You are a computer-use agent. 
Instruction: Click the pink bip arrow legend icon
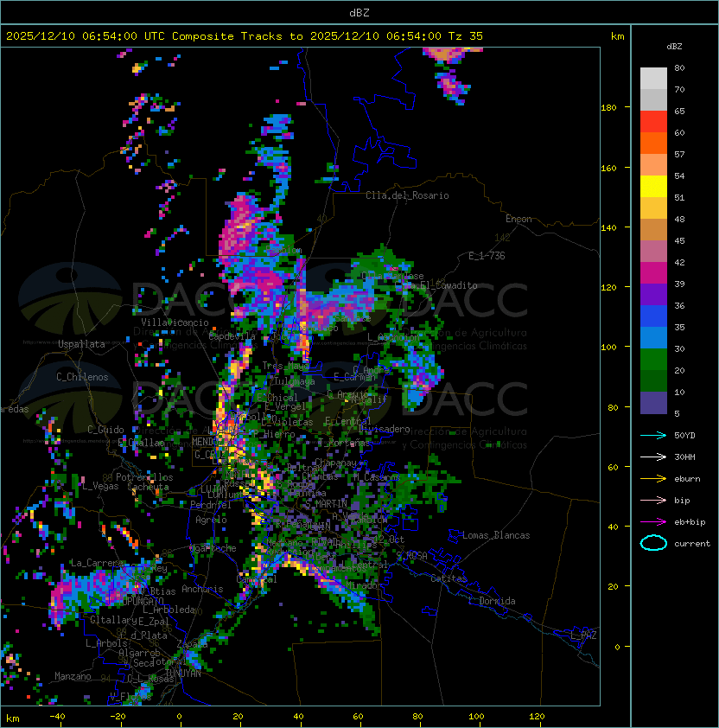click(653, 500)
